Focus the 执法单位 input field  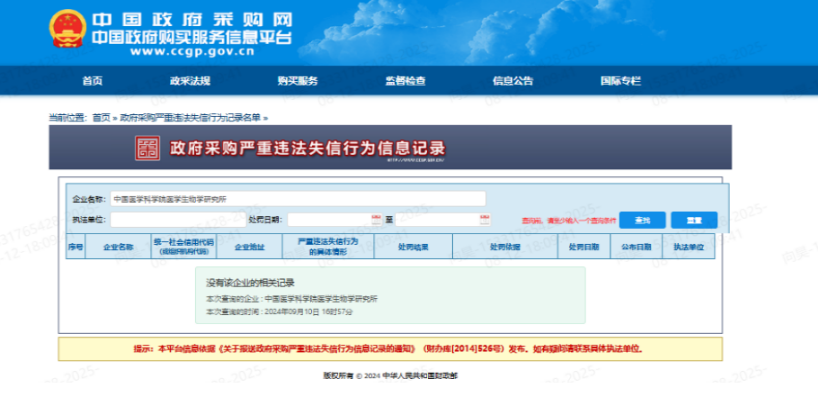[178, 220]
